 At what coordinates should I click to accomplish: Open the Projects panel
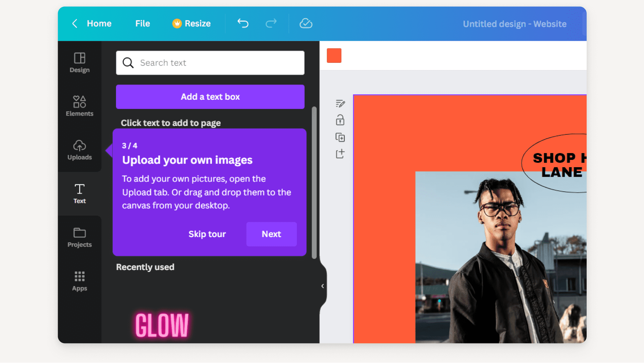tap(79, 237)
